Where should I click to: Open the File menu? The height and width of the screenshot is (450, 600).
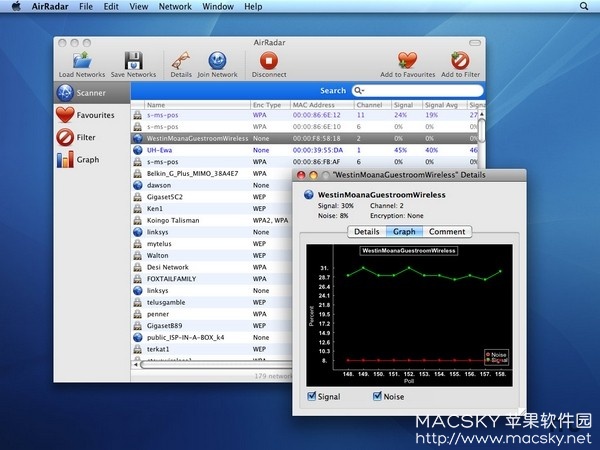coord(86,6)
